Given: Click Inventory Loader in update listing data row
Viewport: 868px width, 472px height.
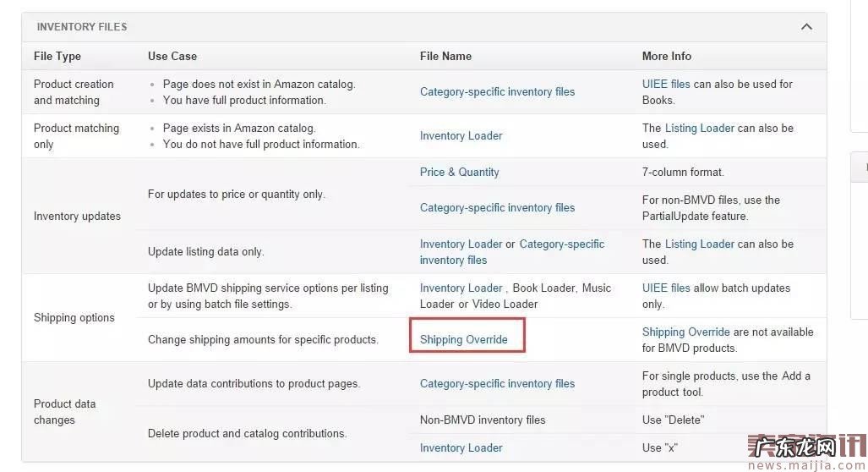Looking at the screenshot, I should (461, 244).
